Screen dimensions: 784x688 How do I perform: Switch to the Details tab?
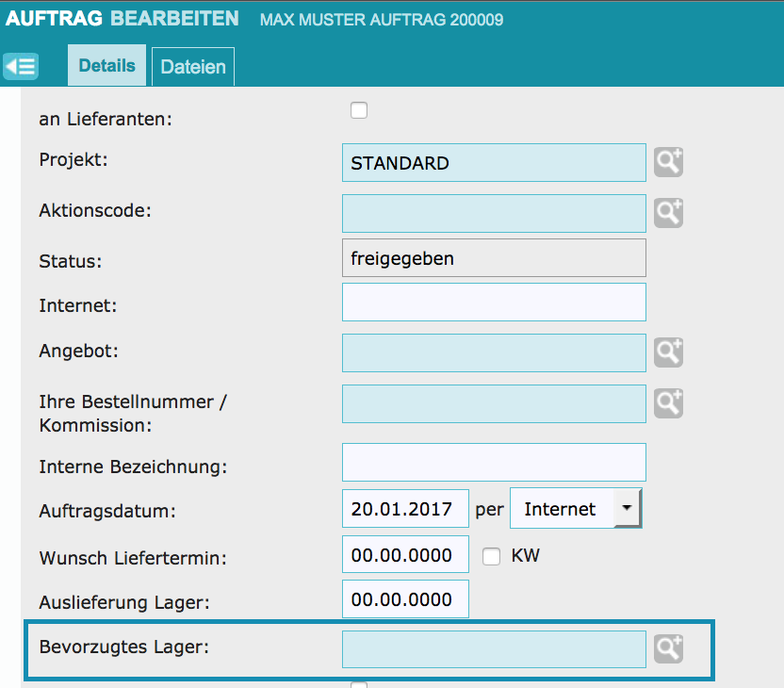click(x=106, y=66)
